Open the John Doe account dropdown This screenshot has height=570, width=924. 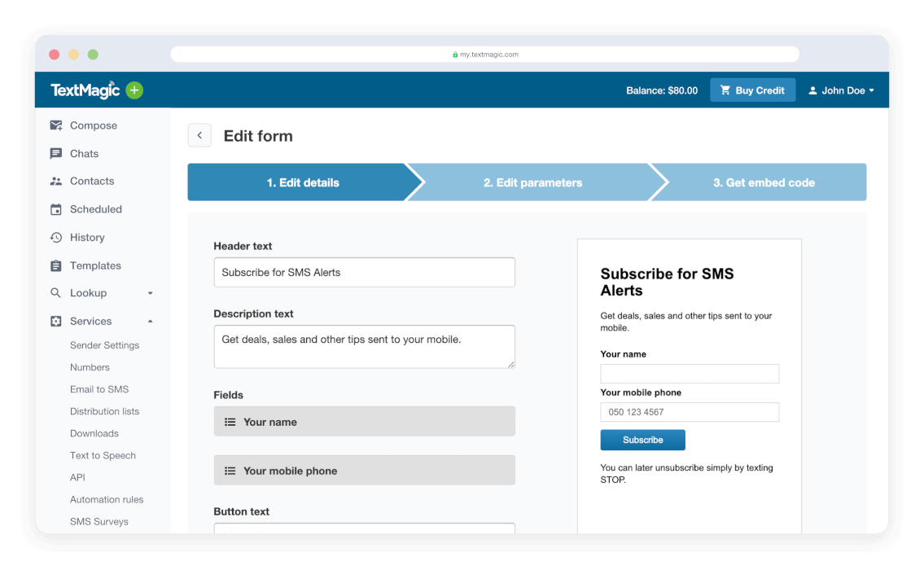[x=841, y=90]
